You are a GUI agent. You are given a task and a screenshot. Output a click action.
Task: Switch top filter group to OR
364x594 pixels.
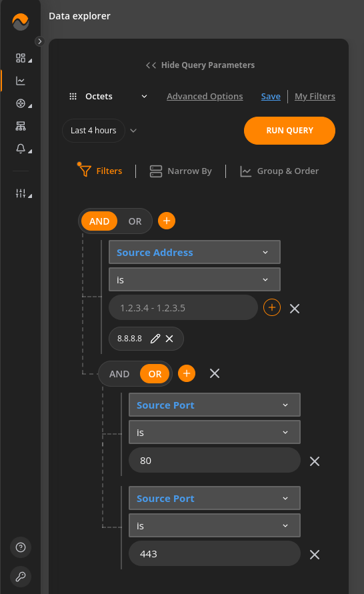(x=135, y=221)
